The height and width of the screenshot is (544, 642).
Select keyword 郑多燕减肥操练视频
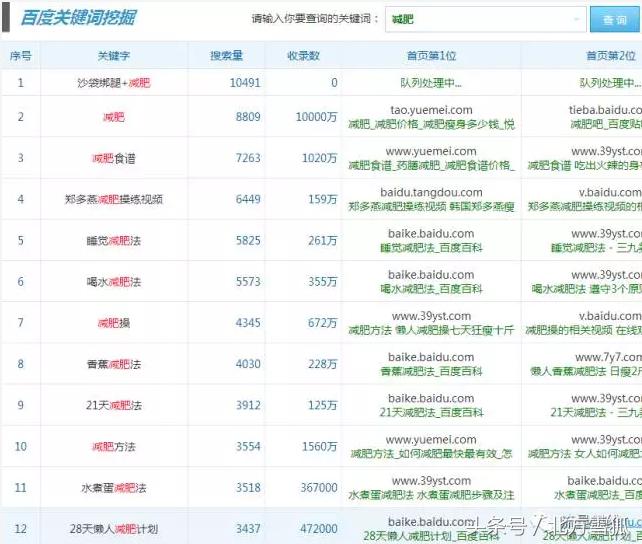tap(114, 199)
